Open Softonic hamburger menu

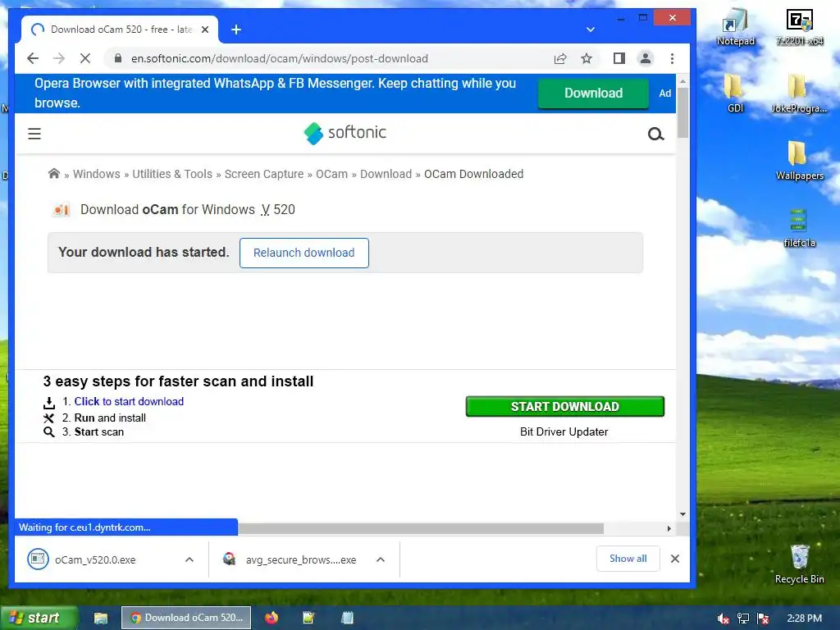point(34,134)
